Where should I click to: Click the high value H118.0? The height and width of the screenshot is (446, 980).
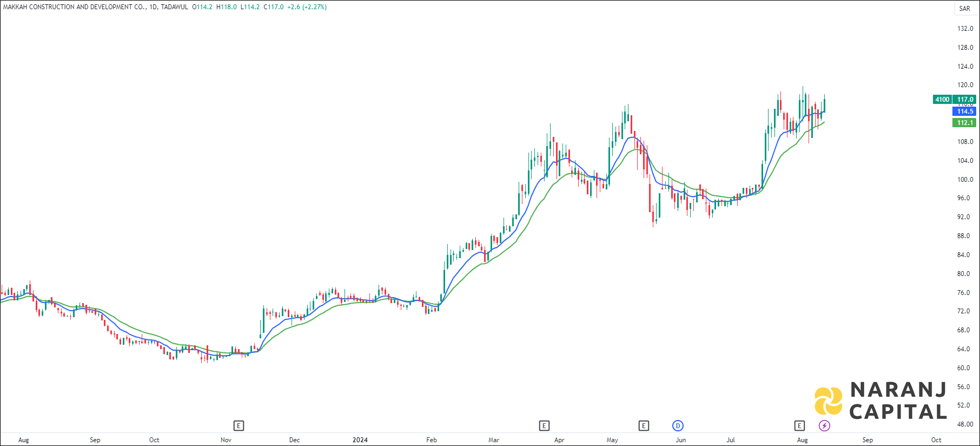coord(227,7)
